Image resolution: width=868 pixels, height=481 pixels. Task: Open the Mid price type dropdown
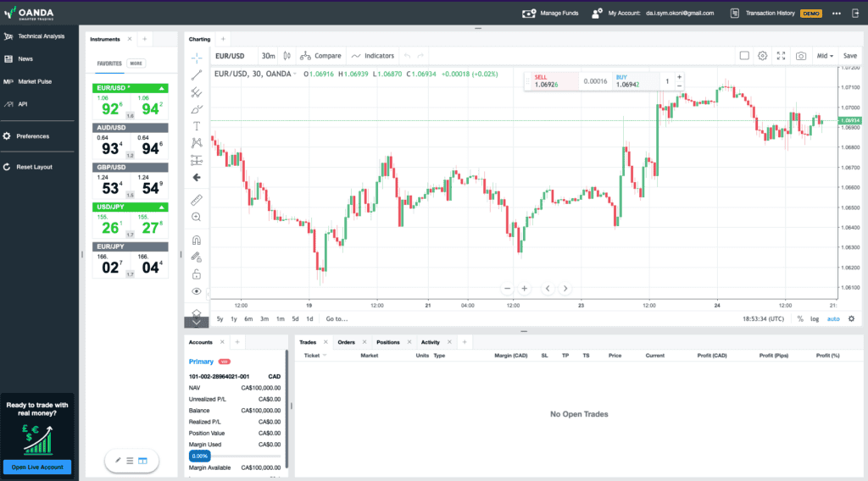[824, 56]
